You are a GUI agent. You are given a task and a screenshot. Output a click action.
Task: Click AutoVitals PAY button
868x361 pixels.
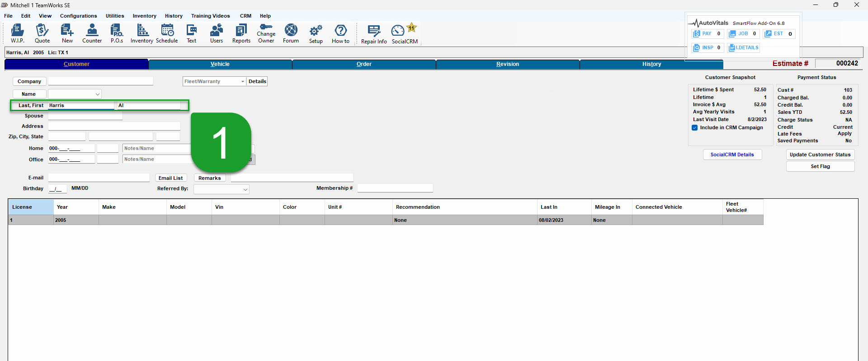(x=708, y=34)
